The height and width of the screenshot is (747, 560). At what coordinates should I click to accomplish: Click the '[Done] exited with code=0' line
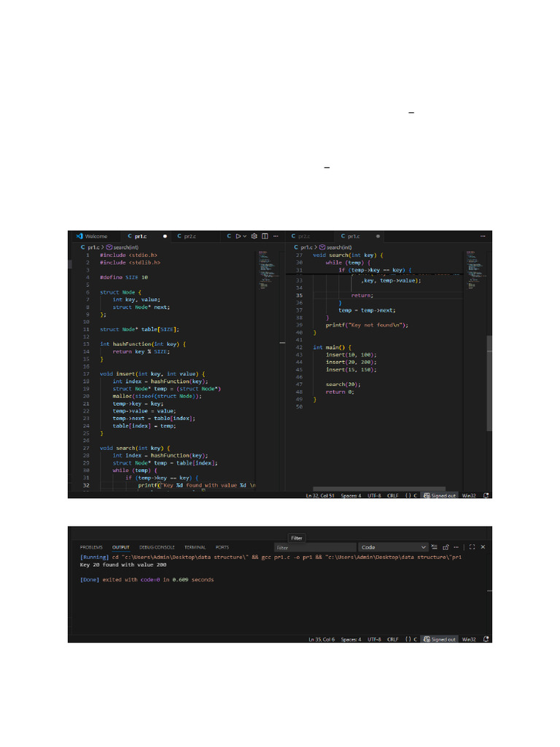tap(147, 580)
